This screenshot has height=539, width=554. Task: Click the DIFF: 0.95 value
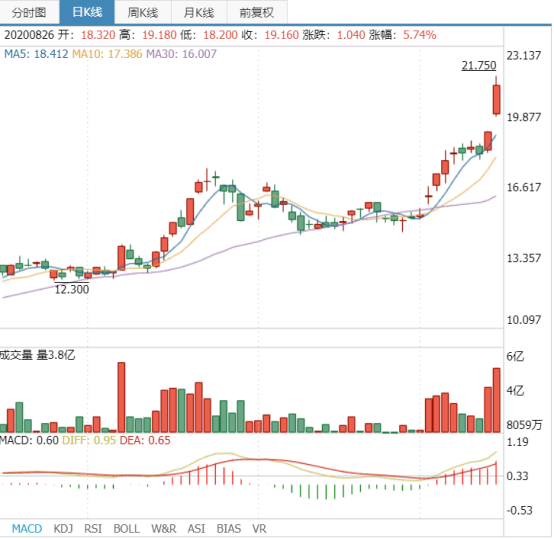(89, 440)
